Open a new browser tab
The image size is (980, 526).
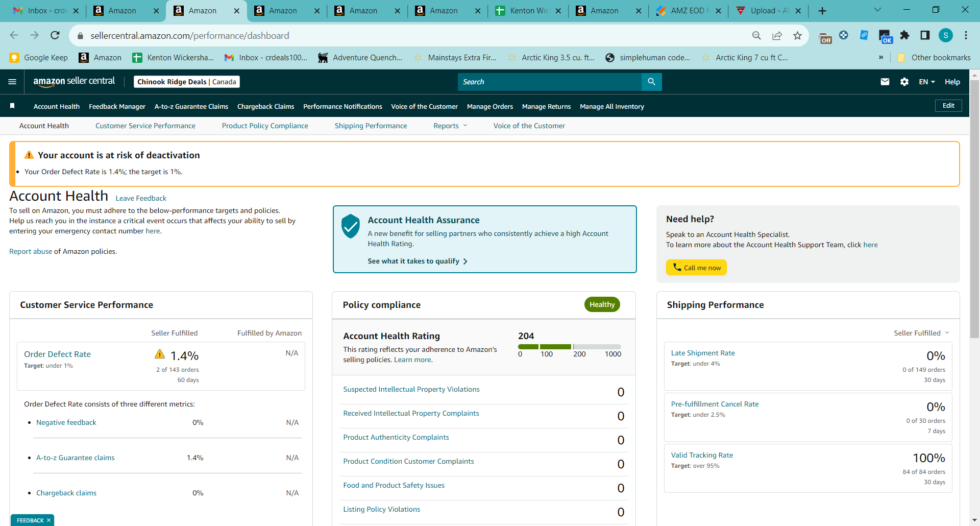[x=822, y=11]
